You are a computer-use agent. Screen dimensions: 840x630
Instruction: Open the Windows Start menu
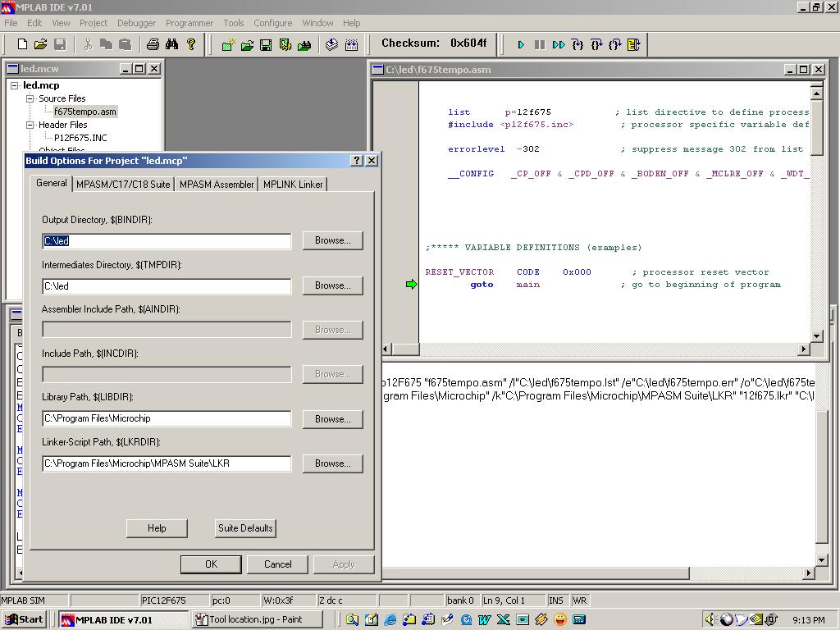(24, 619)
